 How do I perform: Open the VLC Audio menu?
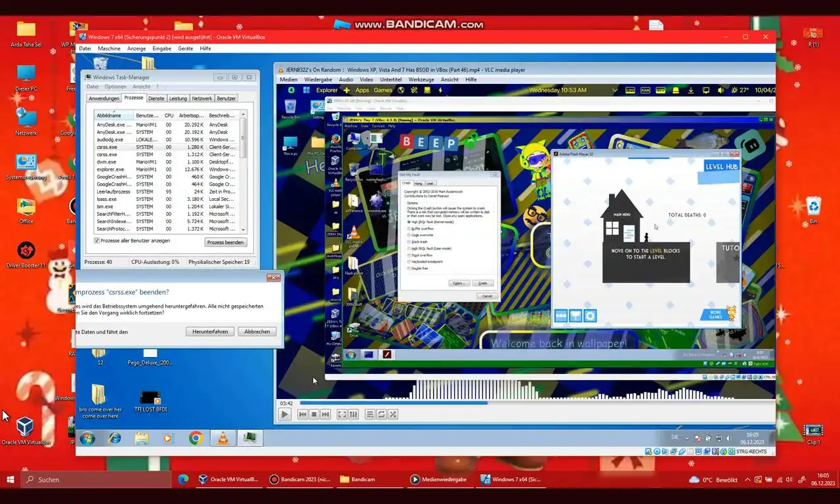coord(346,79)
